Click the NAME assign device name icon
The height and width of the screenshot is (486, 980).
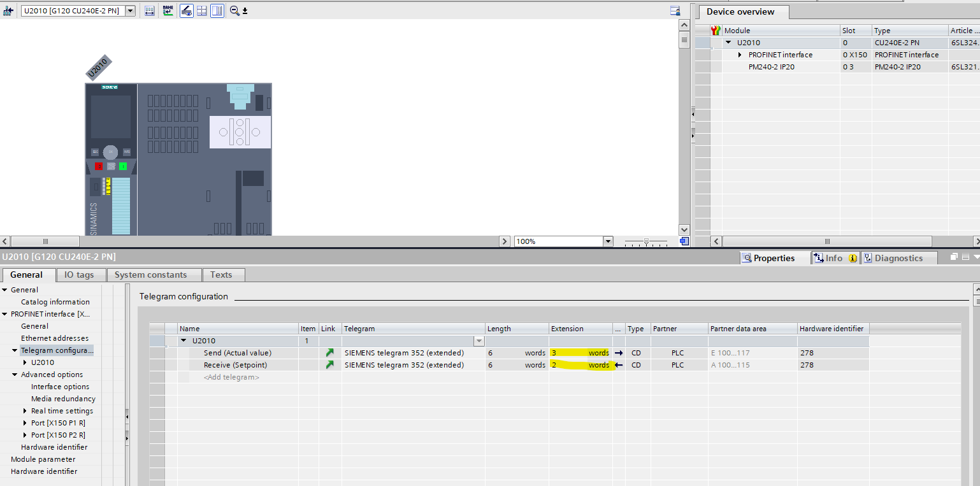pyautogui.click(x=168, y=11)
